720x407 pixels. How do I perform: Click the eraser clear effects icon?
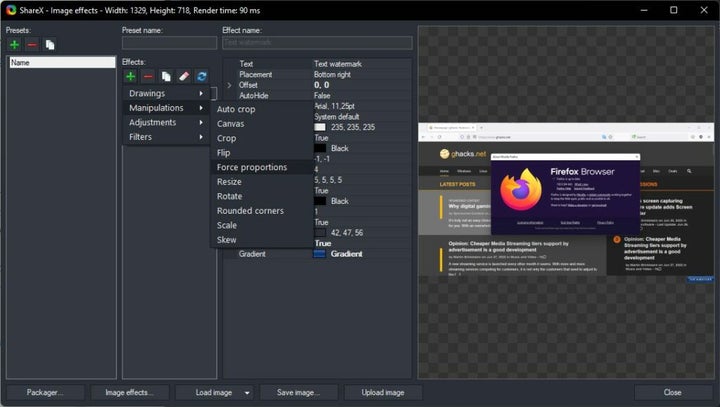point(184,76)
